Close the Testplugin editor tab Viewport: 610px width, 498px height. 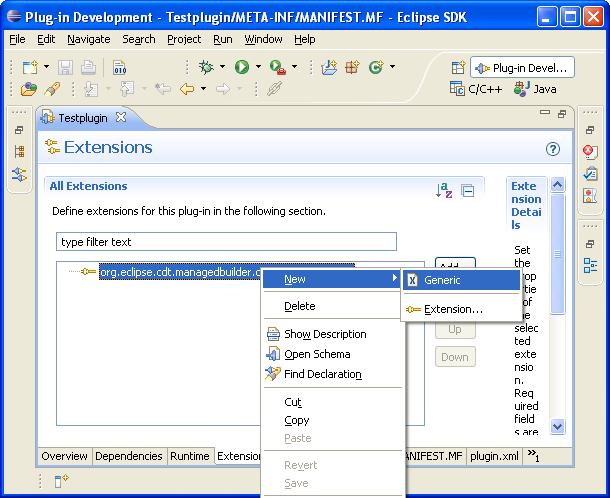point(121,117)
